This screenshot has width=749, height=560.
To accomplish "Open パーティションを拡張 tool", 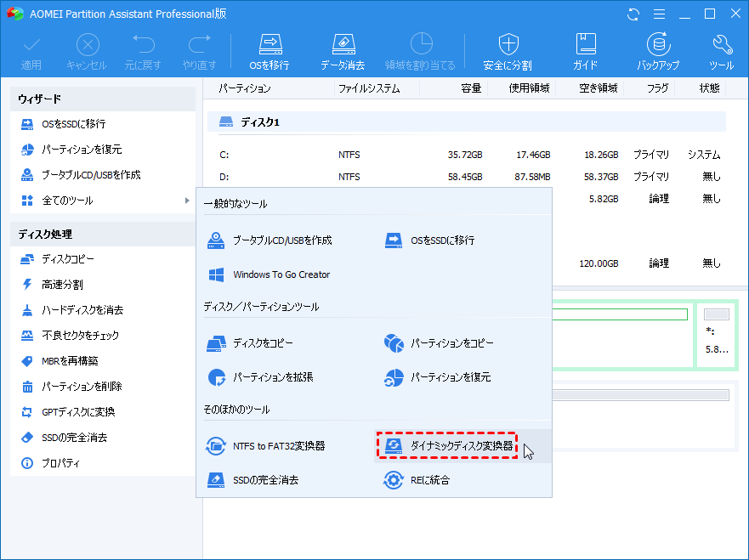I will [x=260, y=377].
